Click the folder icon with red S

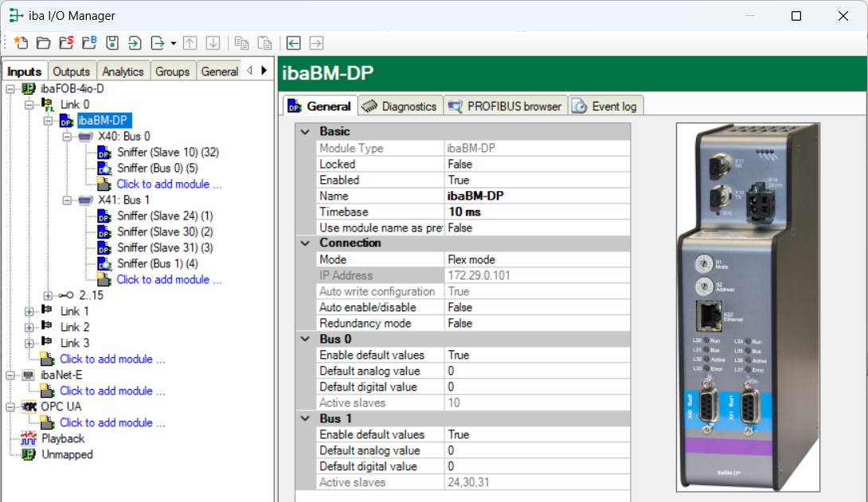click(x=67, y=43)
